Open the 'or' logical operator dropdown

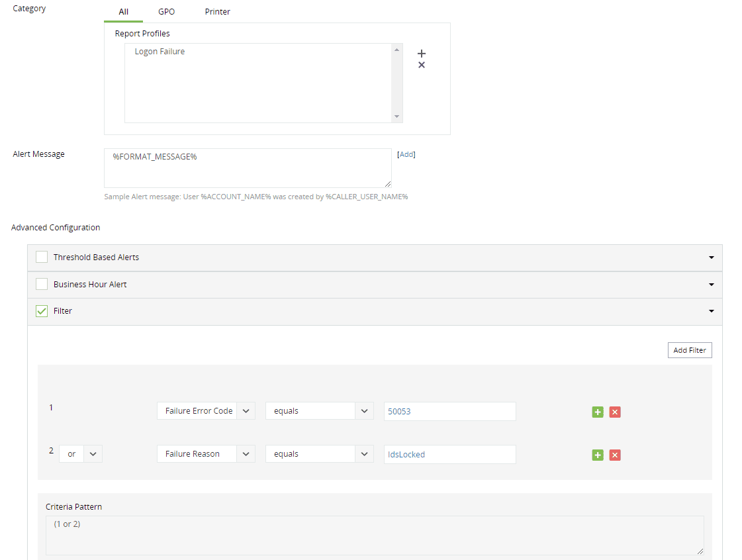[x=93, y=454]
